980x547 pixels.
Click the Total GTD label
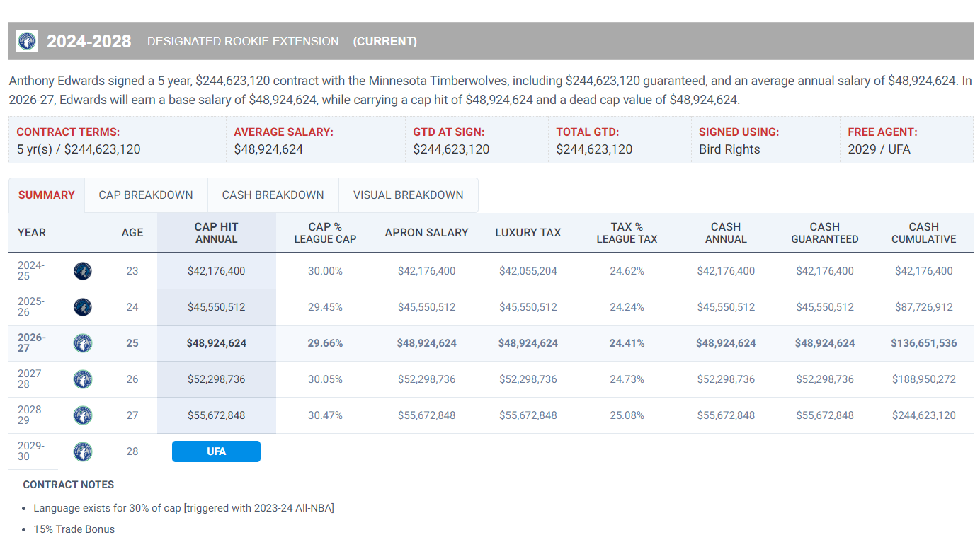[x=588, y=132]
